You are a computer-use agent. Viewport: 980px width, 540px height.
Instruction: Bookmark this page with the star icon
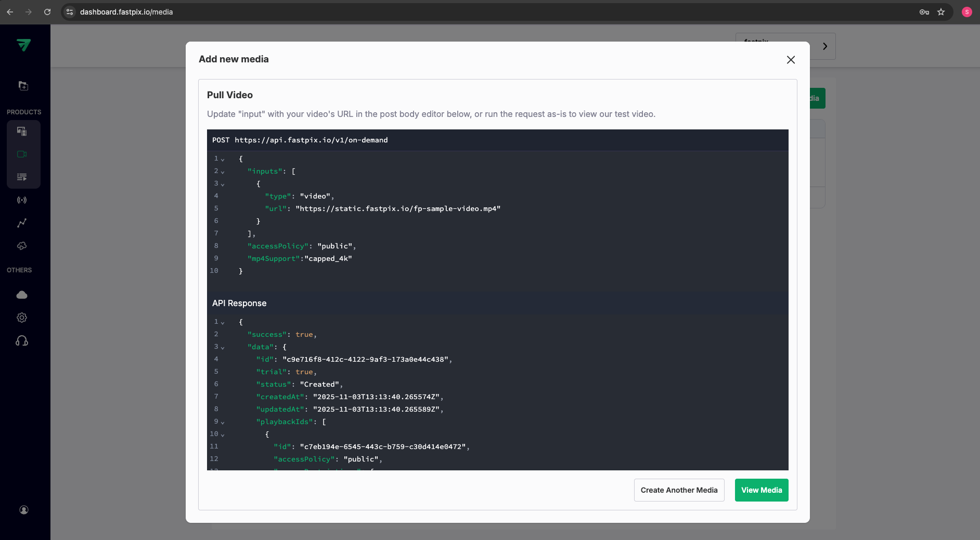941,12
